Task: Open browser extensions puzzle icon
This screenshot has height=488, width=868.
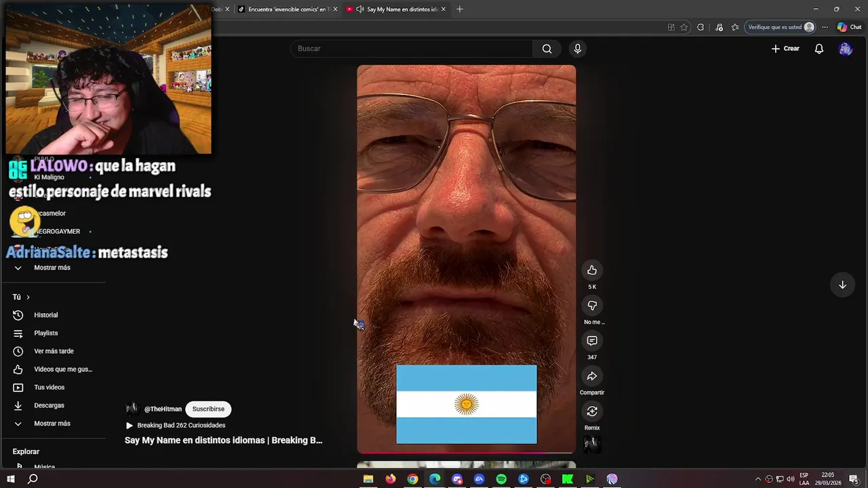Action: 701,27
